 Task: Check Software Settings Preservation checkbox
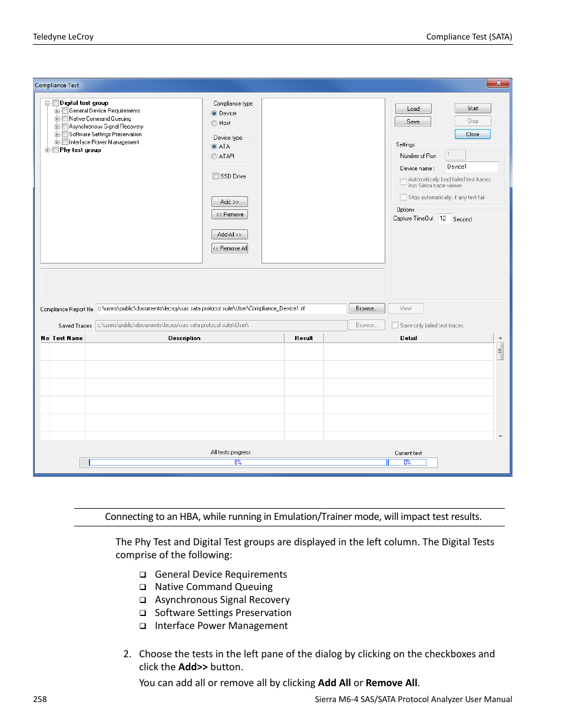[x=65, y=134]
